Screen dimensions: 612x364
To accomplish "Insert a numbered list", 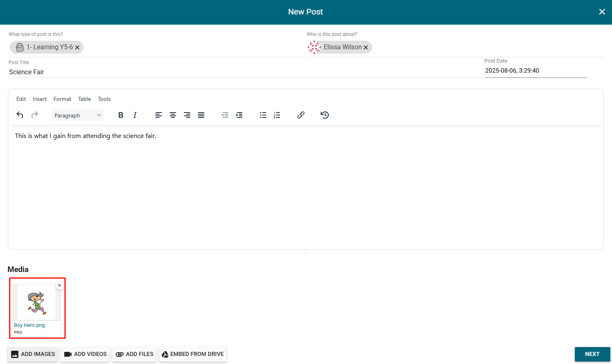I will click(x=277, y=115).
